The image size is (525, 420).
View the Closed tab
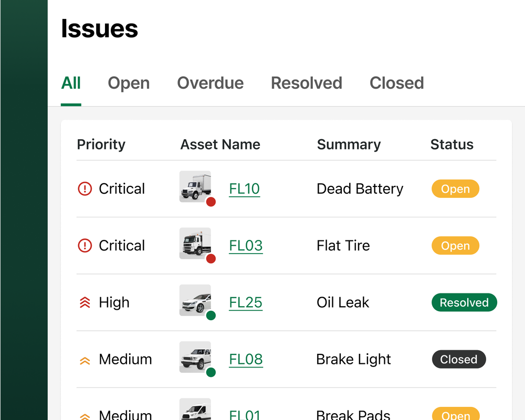397,83
